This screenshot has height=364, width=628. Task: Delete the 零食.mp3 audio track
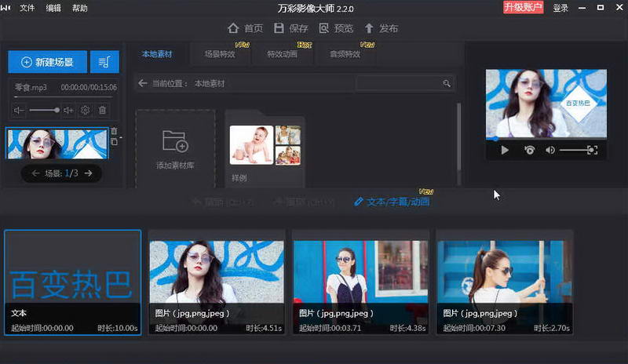[103, 110]
